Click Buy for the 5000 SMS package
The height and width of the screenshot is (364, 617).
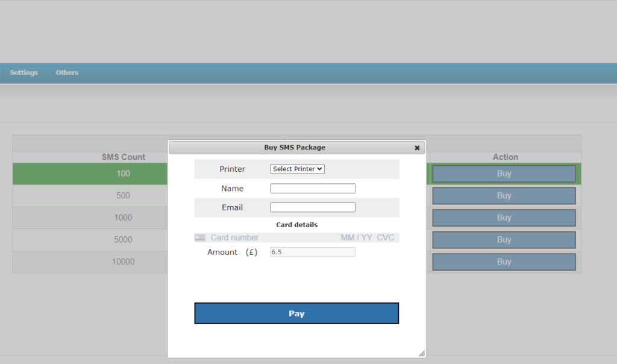pyautogui.click(x=504, y=240)
